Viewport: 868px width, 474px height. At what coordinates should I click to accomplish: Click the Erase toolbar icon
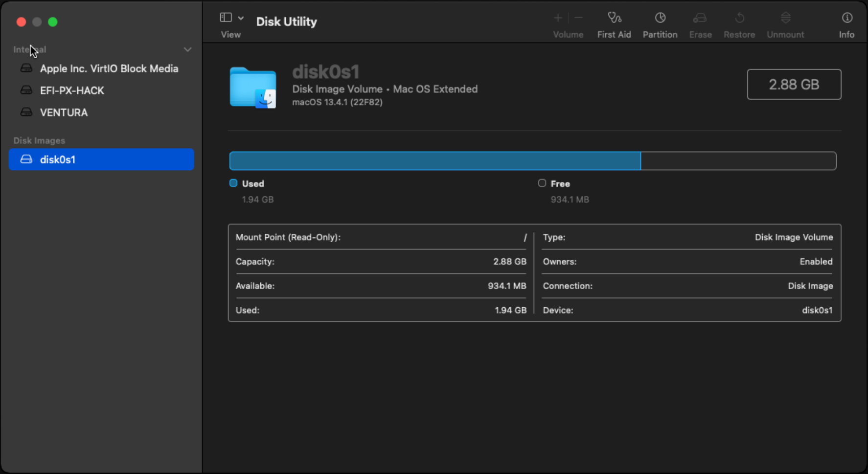[700, 18]
